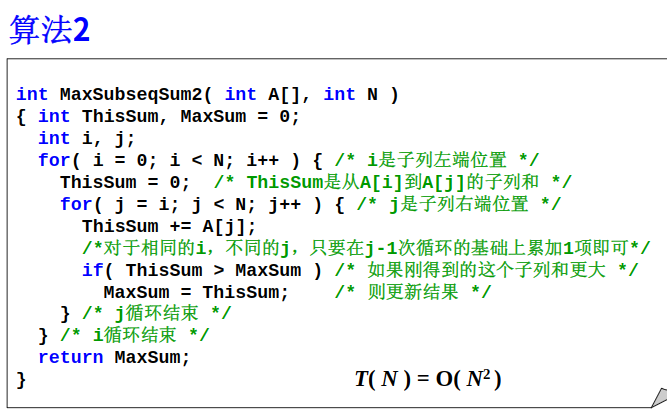The height and width of the screenshot is (415, 667).
Task: Click the condition 'if( ThisSum > MaxSum )'
Action: pos(202,271)
